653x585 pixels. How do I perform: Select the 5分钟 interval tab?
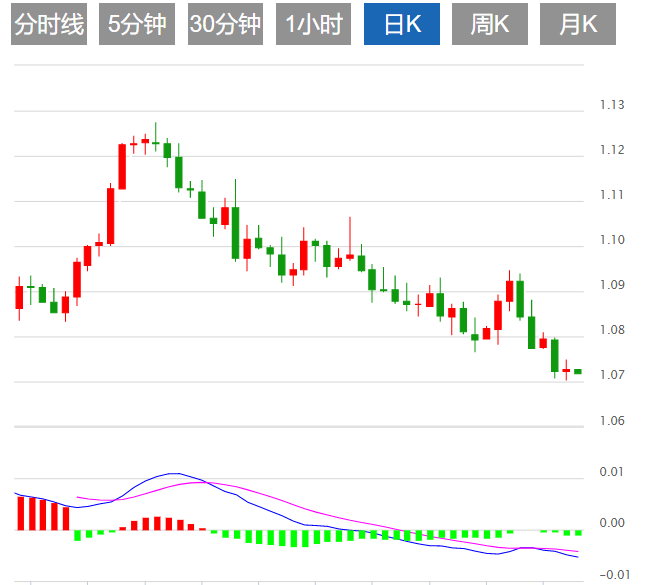click(x=137, y=24)
